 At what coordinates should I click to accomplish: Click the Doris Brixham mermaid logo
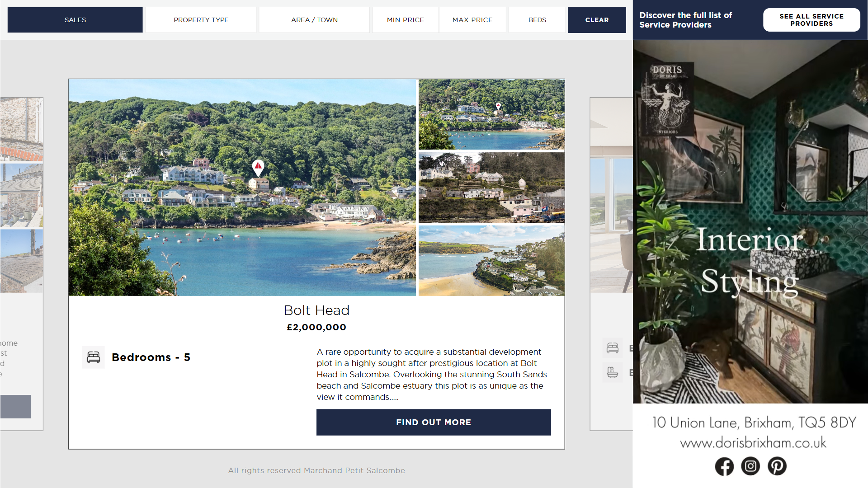tap(667, 99)
